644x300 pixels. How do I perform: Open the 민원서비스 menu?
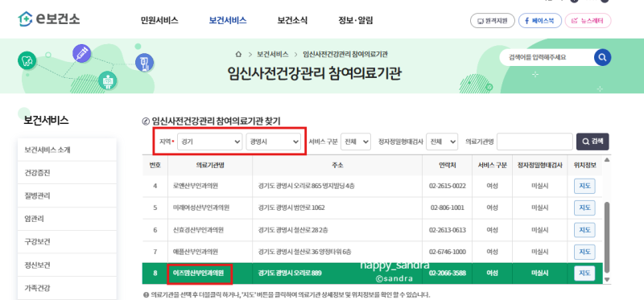[159, 21]
